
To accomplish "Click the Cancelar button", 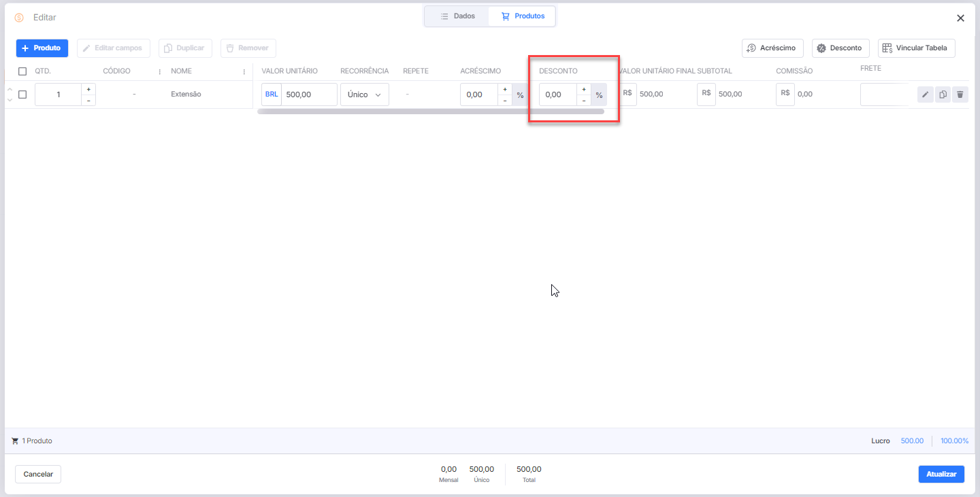I will (38, 474).
